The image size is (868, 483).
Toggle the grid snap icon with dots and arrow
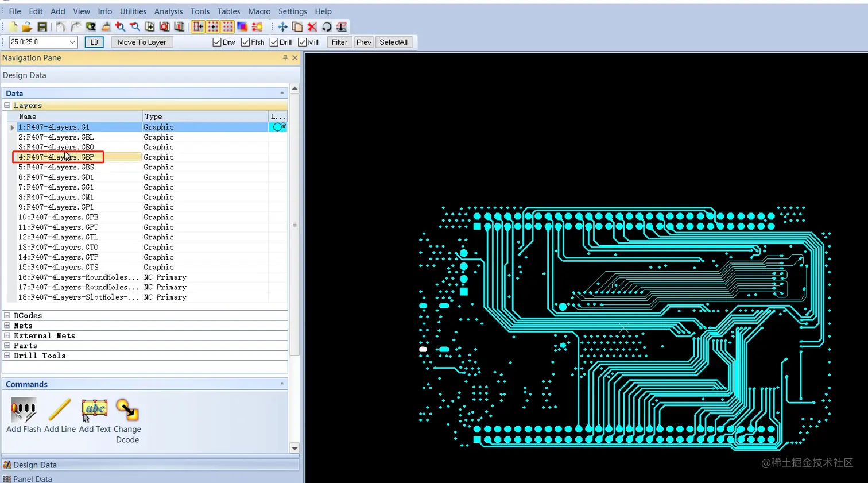click(213, 26)
